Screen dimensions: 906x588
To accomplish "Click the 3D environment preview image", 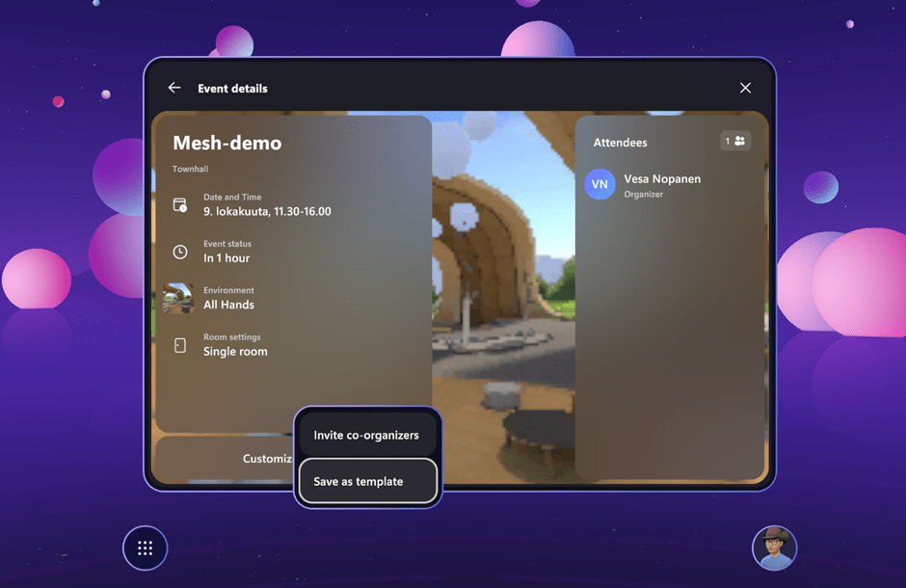I will (x=501, y=289).
